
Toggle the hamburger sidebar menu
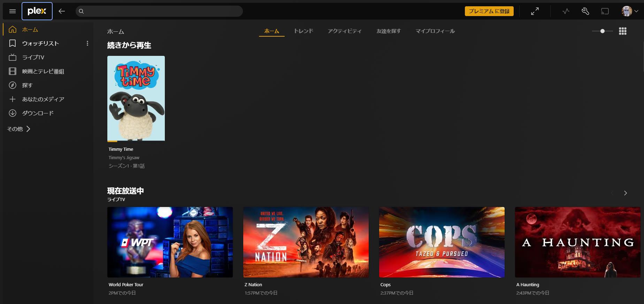pyautogui.click(x=13, y=11)
